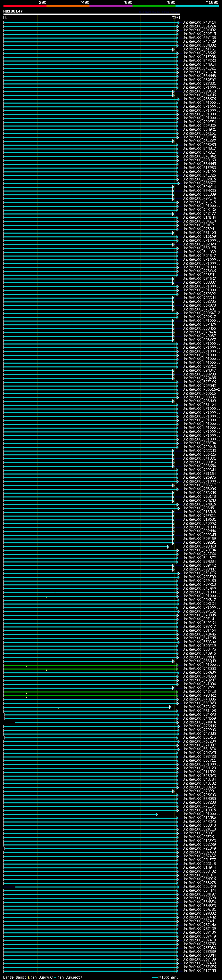Select hit label UniRef100_C0PUC0
Screen dimensions: 222x980
pos(199,125)
